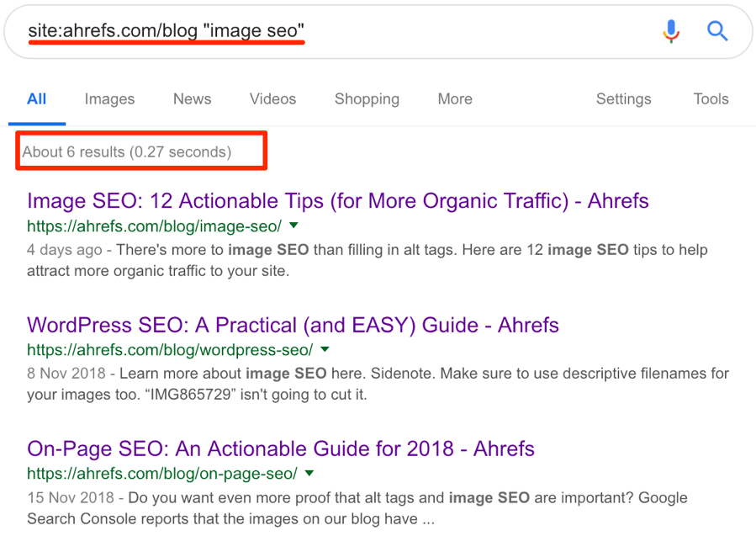Click the ahrefs.com/blog/image-seo green URL
This screenshot has height=536, width=756.
click(x=154, y=226)
